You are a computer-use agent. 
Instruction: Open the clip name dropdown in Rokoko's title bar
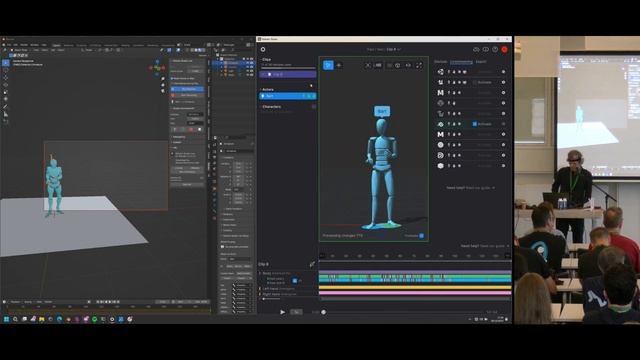tap(399, 49)
